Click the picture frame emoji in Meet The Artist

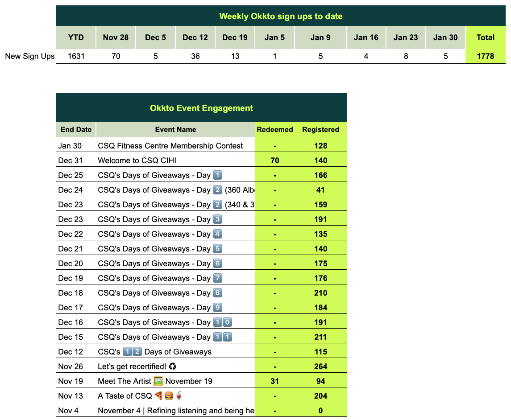(x=158, y=381)
